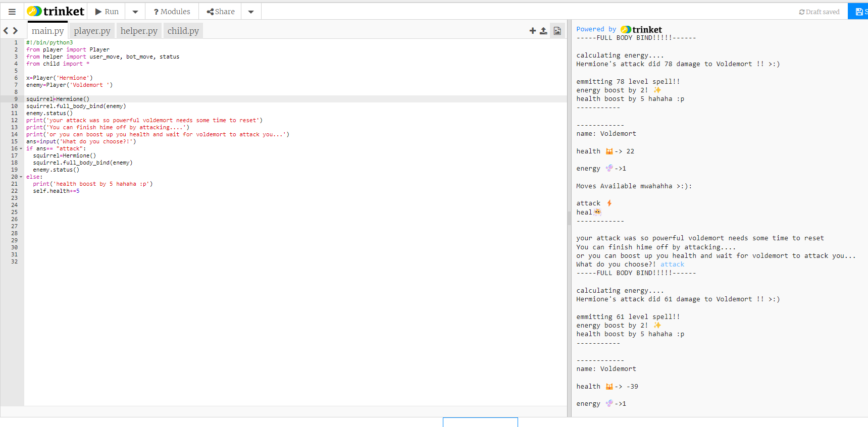Click the trinket logo

click(56, 11)
